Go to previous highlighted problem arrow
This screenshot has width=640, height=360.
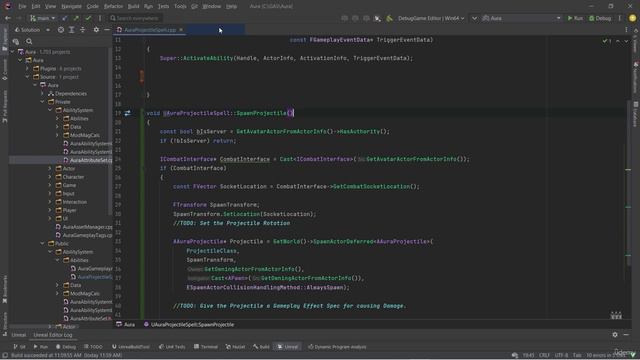tap(618, 41)
